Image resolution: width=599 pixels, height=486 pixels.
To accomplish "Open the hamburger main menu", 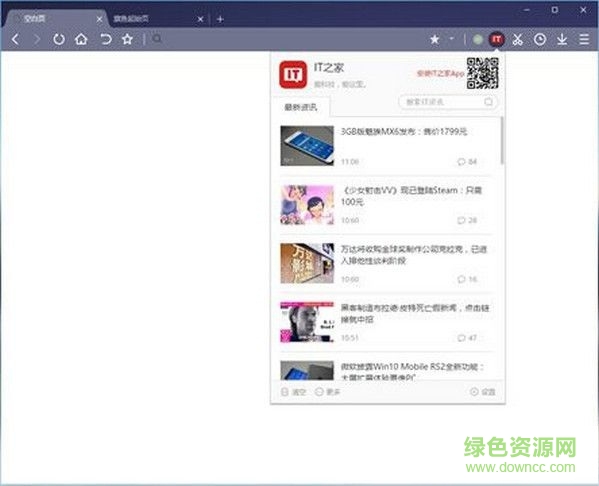I will coord(584,39).
